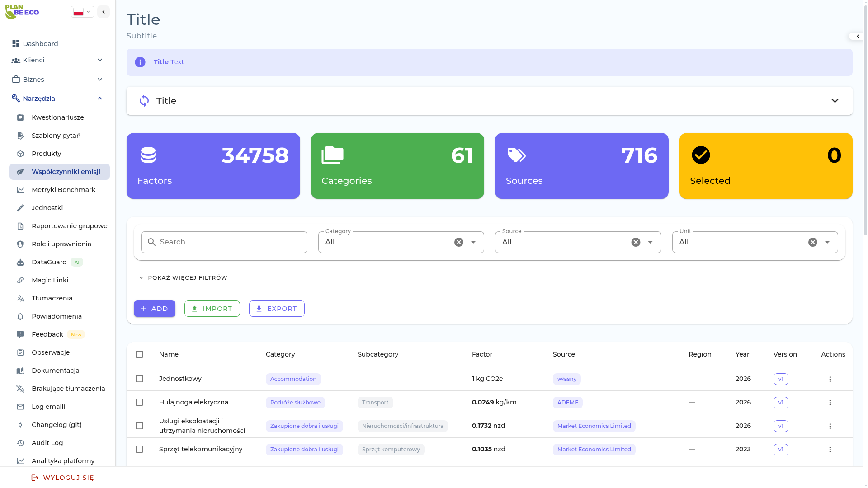Open the collapsed Title panel

point(835,100)
